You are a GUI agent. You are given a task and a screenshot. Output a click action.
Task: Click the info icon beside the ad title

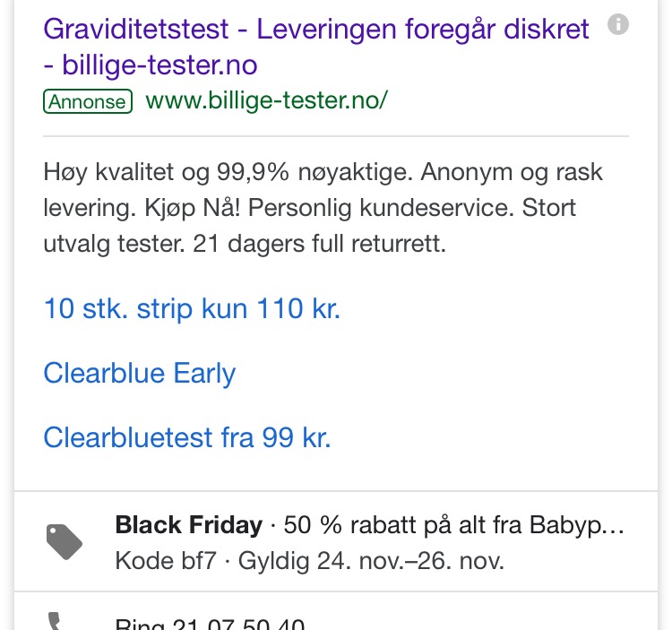click(618, 24)
